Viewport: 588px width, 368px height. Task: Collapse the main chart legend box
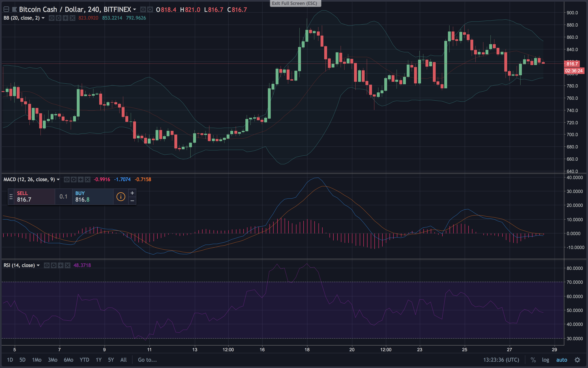coord(7,9)
